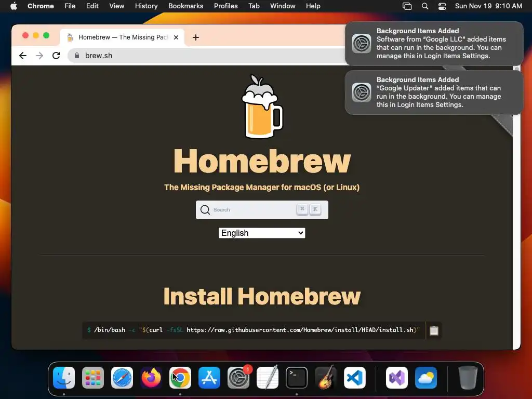This screenshot has width=532, height=399.
Task: Open GarageBand from the Dock
Action: click(x=326, y=378)
